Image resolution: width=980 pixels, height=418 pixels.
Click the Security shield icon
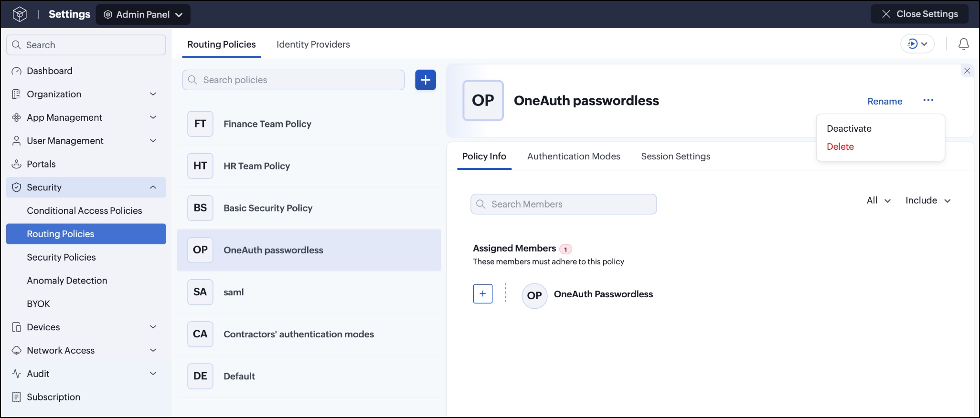(x=17, y=188)
